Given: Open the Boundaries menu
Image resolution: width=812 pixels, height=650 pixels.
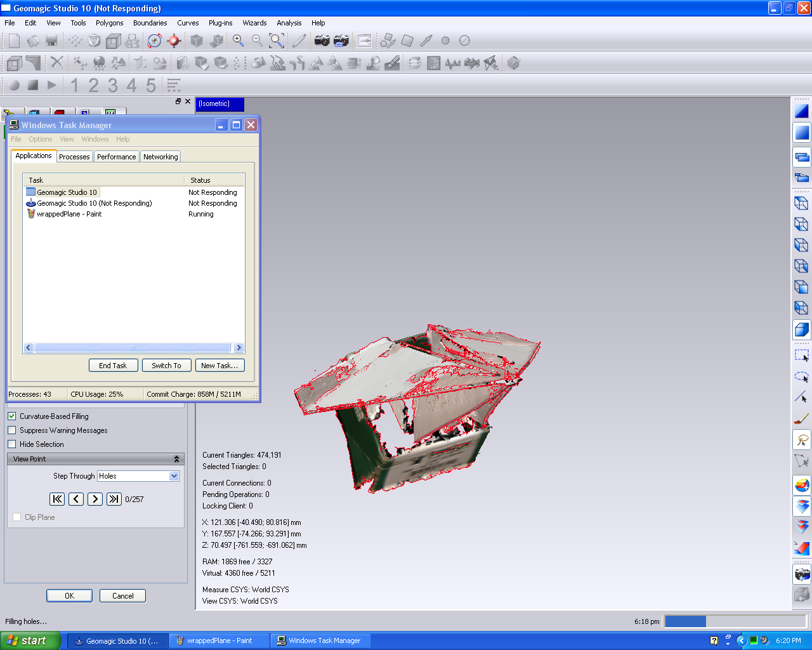Looking at the screenshot, I should point(150,23).
